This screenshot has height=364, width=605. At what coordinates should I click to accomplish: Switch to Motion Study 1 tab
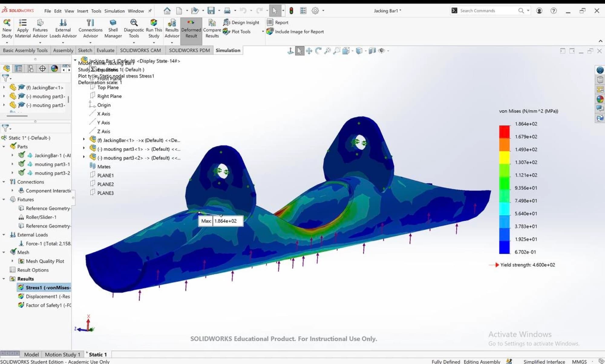pos(63,354)
